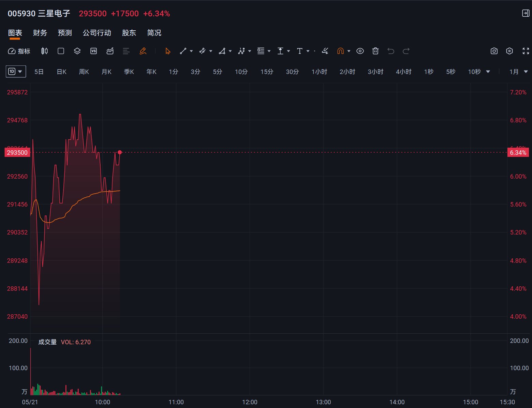The height and width of the screenshot is (408, 532).
Task: Select the cursor pointer tool
Action: coord(168,51)
